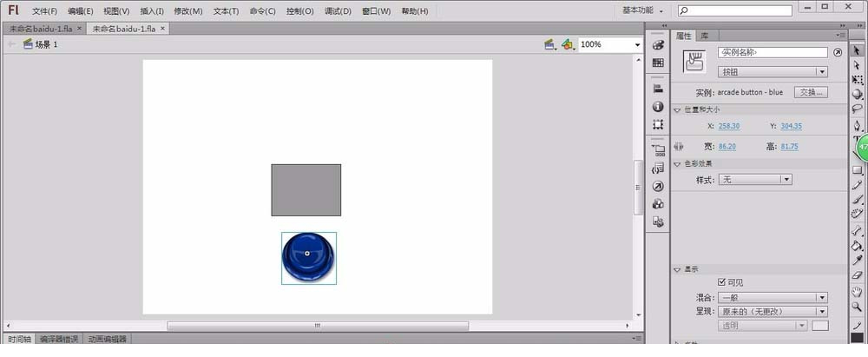
Task: Select the Lasso tool
Action: pos(857,109)
